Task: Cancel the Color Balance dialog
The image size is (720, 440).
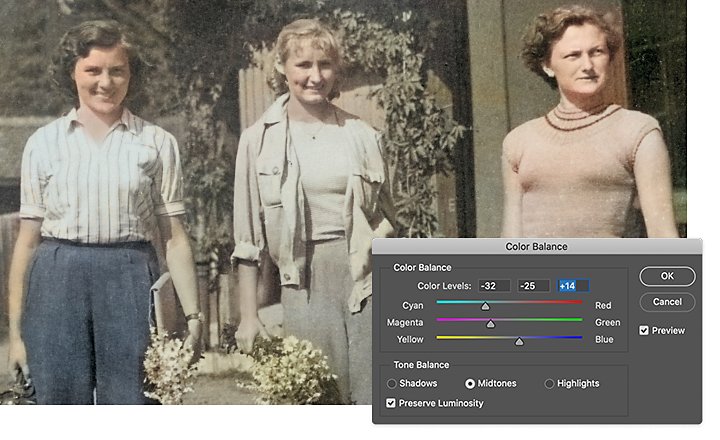Action: (667, 302)
